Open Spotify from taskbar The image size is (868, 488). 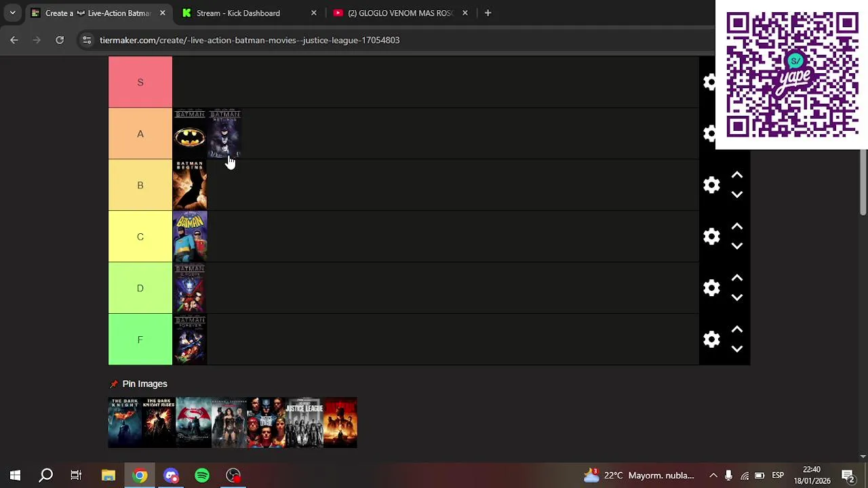(202, 475)
